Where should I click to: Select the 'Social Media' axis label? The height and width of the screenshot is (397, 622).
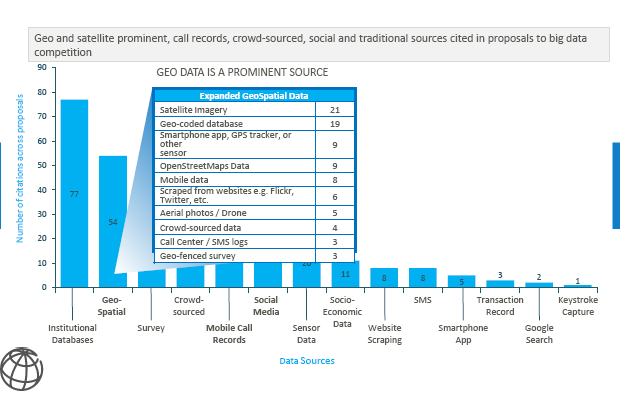point(266,306)
